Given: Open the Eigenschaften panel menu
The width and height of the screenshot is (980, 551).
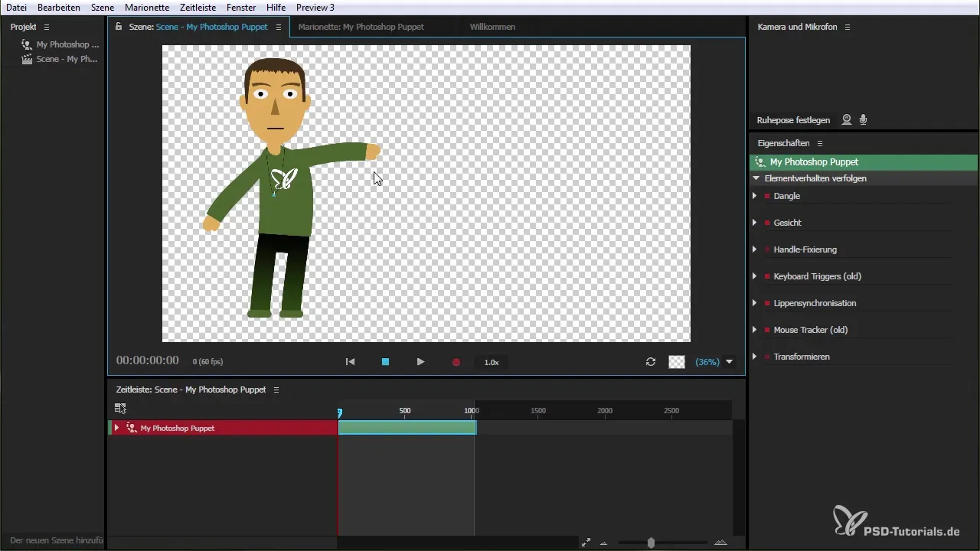Looking at the screenshot, I should 820,143.
